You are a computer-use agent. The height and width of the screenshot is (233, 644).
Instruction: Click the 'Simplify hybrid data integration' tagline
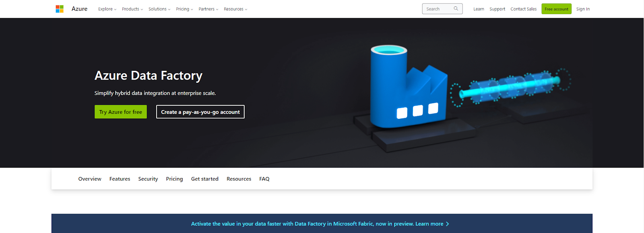[x=155, y=93]
